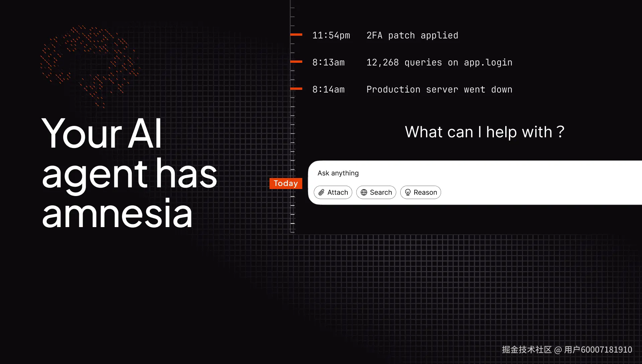This screenshot has width=642, height=364.
Task: Click the What can I help with heading
Action: [x=485, y=132]
